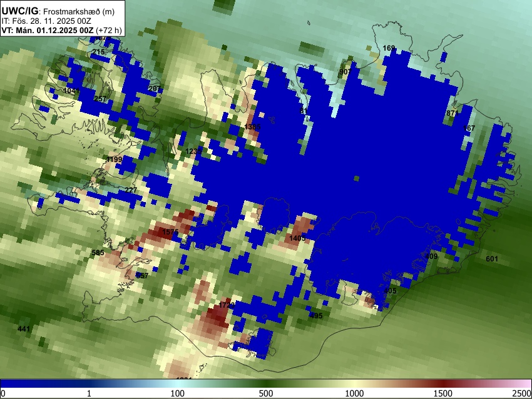532x399 pixels.
Task: Click the map value 227
Action: click(x=131, y=190)
